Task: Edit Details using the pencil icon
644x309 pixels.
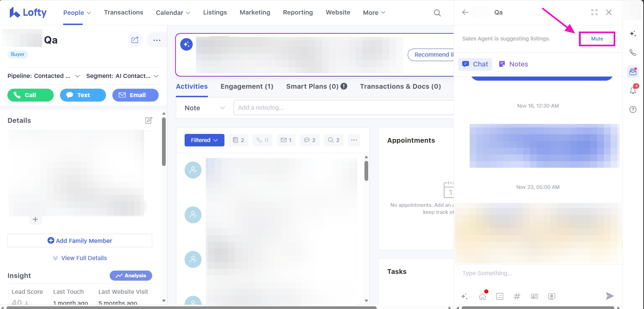Action: coord(149,120)
